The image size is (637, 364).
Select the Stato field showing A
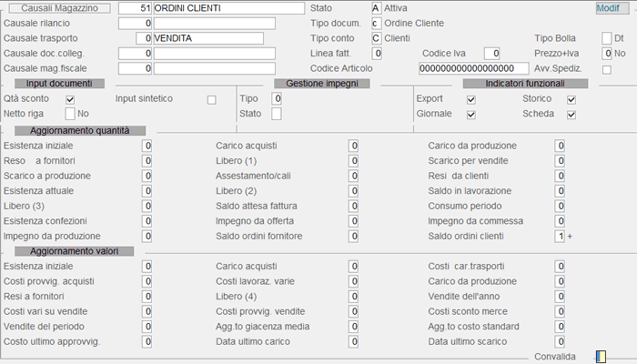pyautogui.click(x=376, y=8)
